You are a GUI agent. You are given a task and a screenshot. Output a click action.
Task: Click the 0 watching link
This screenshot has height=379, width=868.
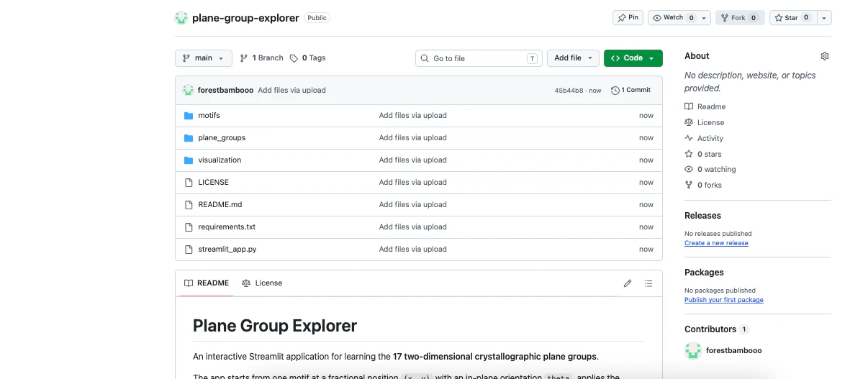point(716,170)
